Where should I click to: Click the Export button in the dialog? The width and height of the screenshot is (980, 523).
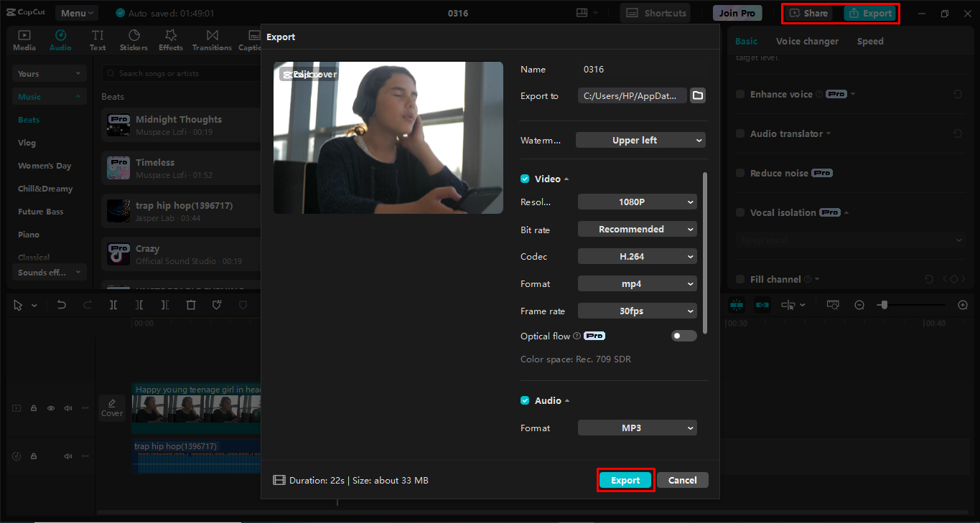[625, 480]
